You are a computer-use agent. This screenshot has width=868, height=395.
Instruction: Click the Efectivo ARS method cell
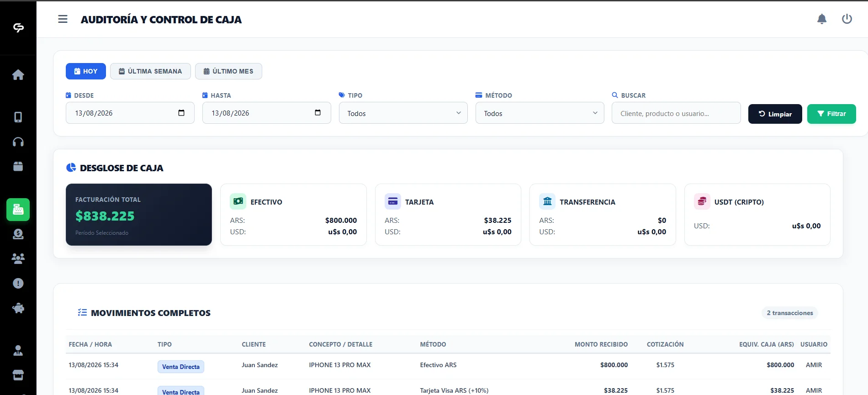pyautogui.click(x=439, y=365)
